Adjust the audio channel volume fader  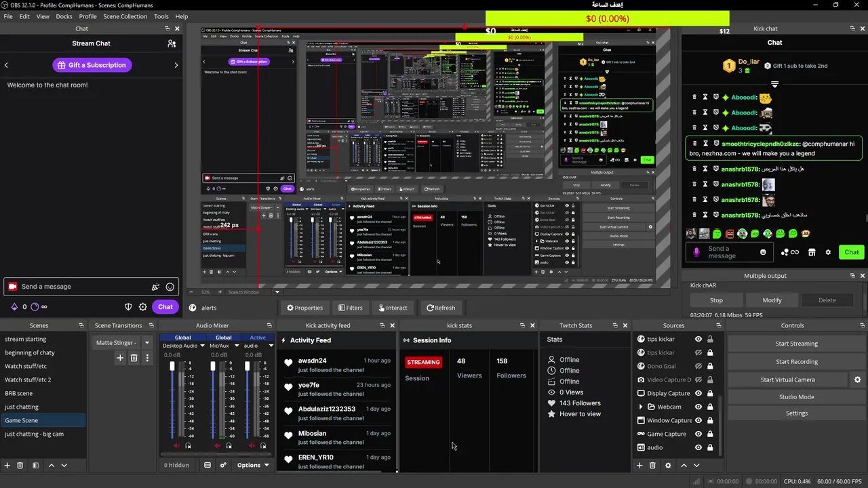[247, 367]
